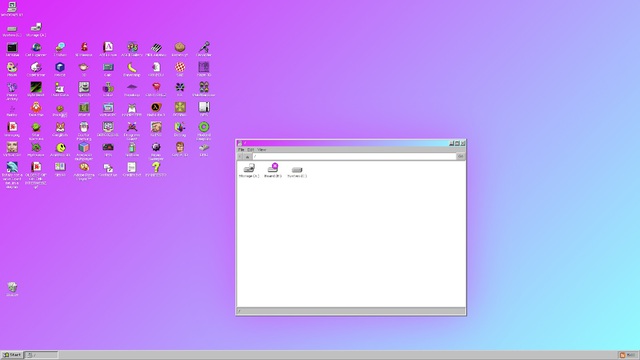Launch Brian Sweeper mine icon
Viewport: 640px width, 360px height.
click(x=156, y=151)
